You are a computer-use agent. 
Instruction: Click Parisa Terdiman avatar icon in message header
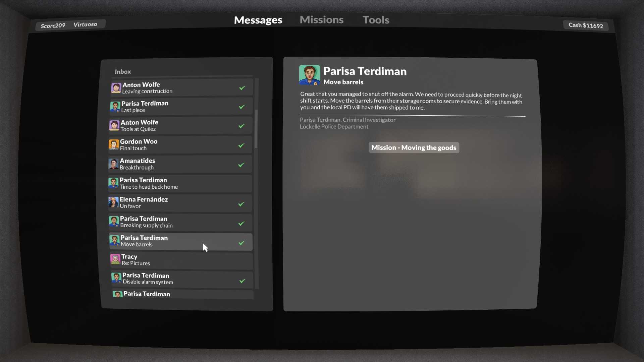[x=309, y=75]
